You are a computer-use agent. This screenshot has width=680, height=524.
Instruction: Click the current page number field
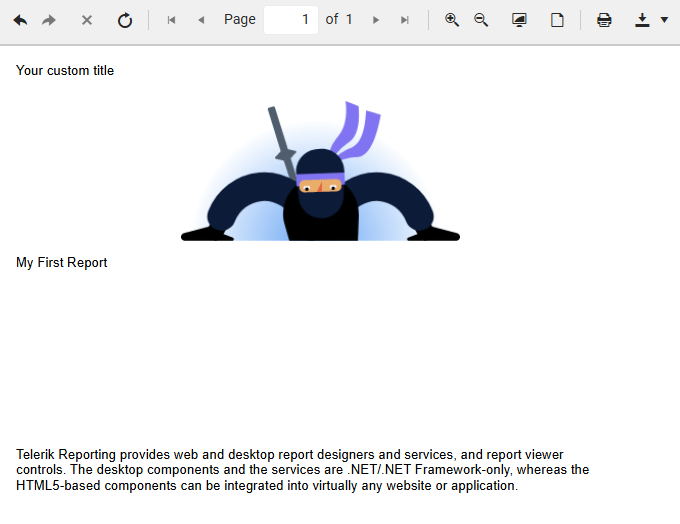[291, 20]
